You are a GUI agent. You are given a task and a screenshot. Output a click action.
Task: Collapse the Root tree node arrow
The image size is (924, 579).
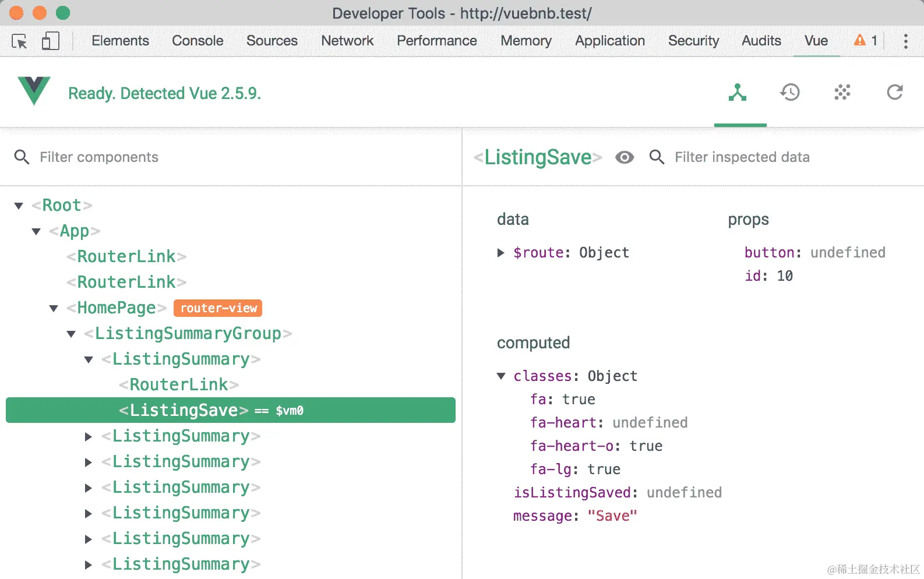pos(19,206)
